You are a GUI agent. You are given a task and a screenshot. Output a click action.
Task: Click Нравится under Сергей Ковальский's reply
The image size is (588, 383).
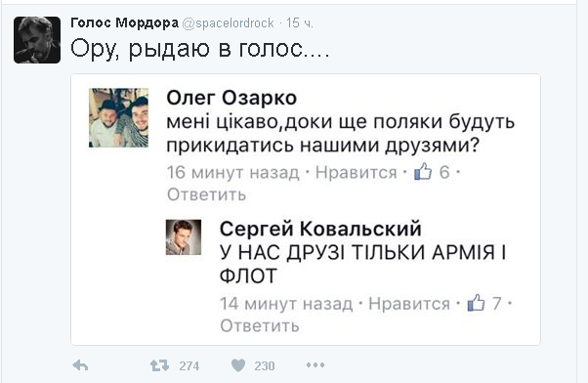pos(409,304)
